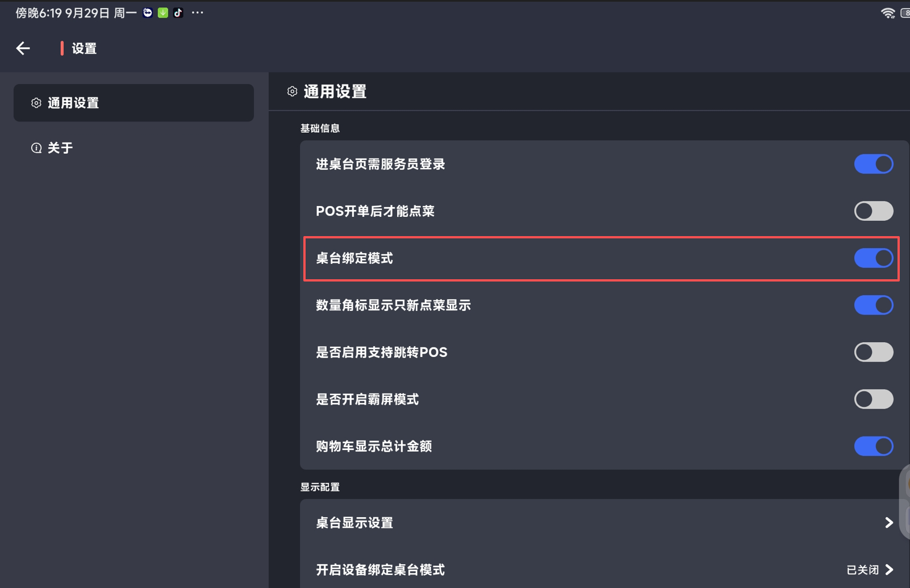Click the gear icon in 通用设置 header

point(292,91)
